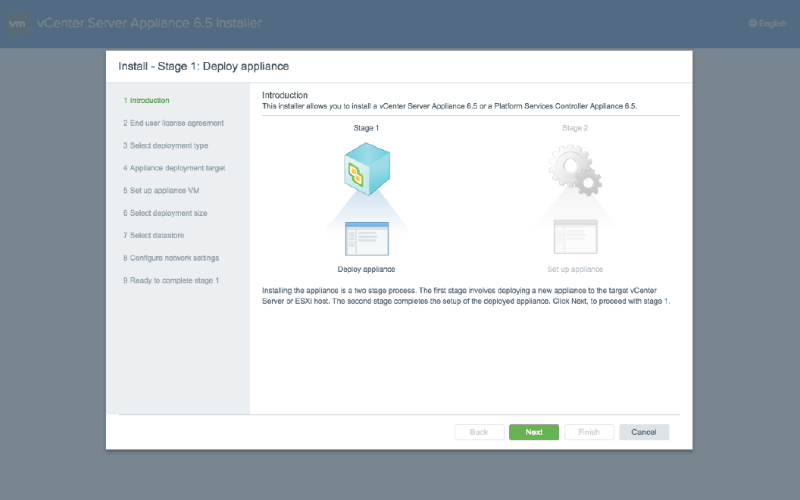Click the Set up appliance window icon

(575, 240)
